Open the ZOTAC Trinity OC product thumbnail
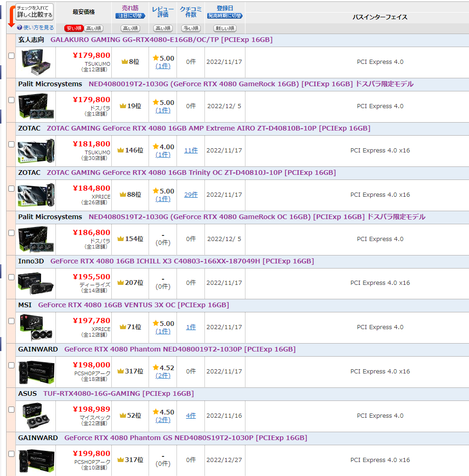 point(36,195)
